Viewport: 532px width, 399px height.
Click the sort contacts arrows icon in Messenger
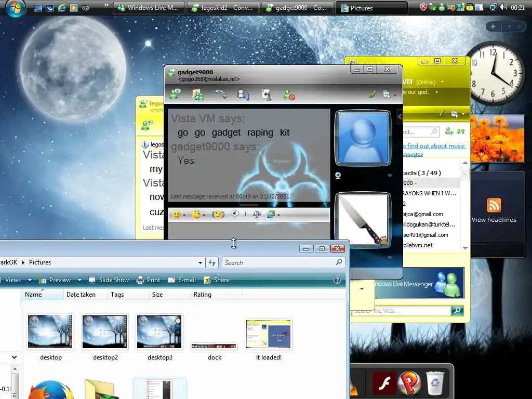point(460,131)
